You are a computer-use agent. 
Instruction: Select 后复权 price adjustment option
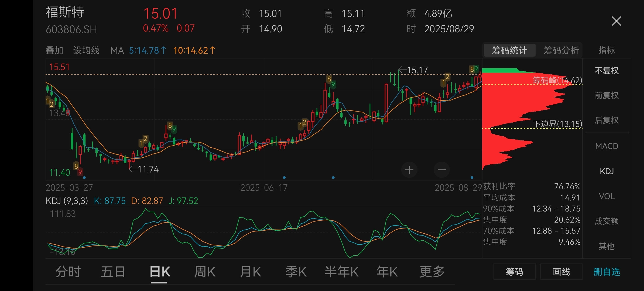607,120
